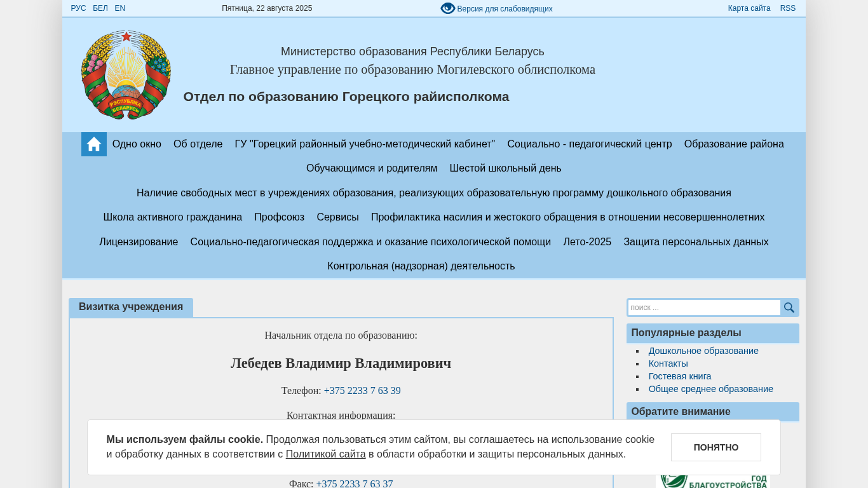This screenshot has width=868, height=488.
Task: Open Шестой школьный день menu
Action: click(506, 168)
